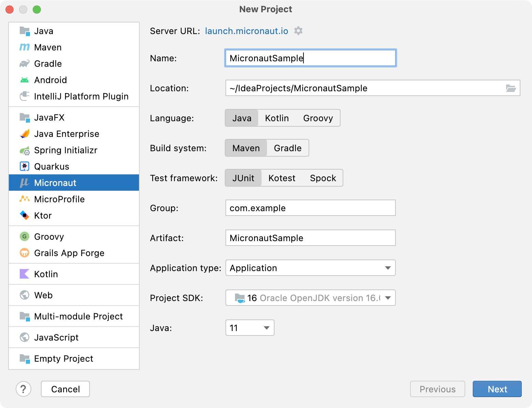Click the Previous button
Screen dimensions: 532x408
tap(438, 389)
